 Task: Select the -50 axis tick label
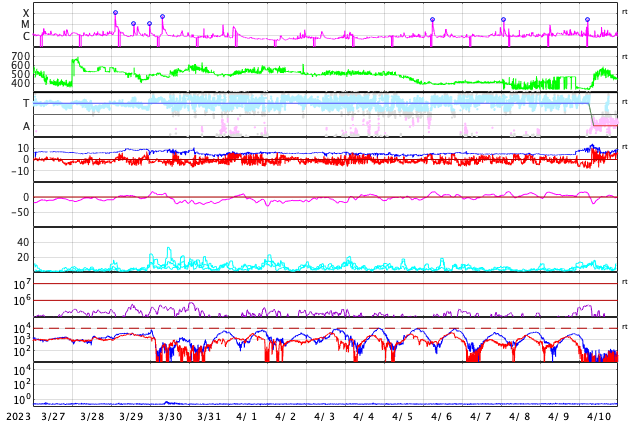[x=20, y=212]
